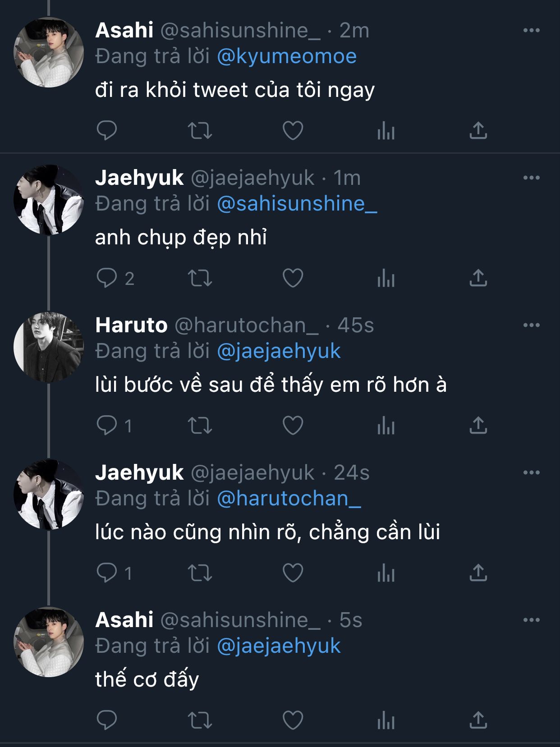Viewport: 560px width, 747px height.
Task: Tap Haruto's profile picture
Action: click(49, 347)
